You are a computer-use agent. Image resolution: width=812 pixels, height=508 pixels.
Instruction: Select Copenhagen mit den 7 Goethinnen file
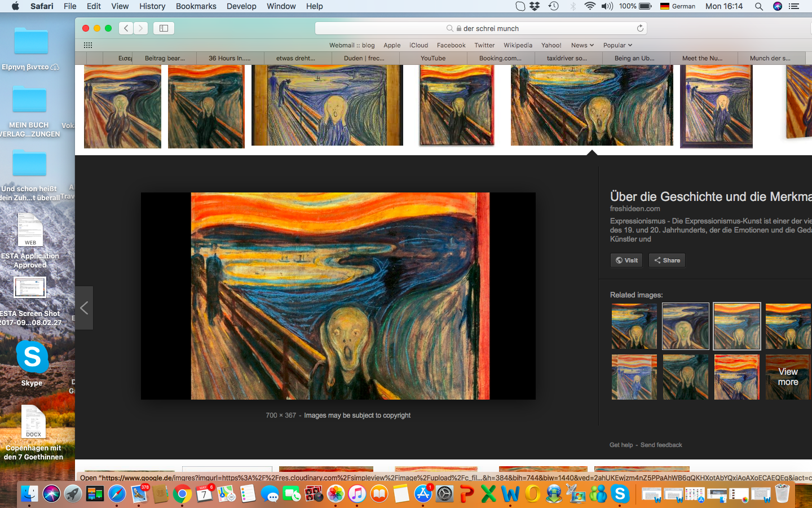[33, 433]
